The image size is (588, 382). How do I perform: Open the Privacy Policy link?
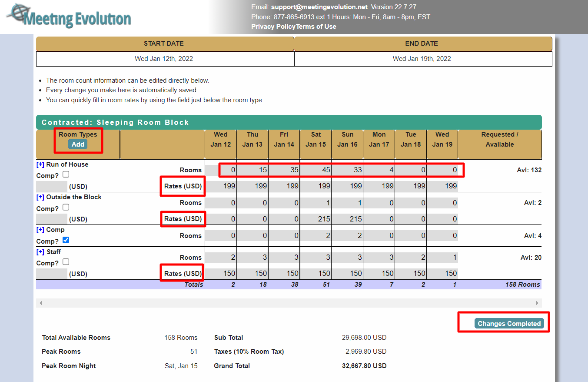(273, 27)
